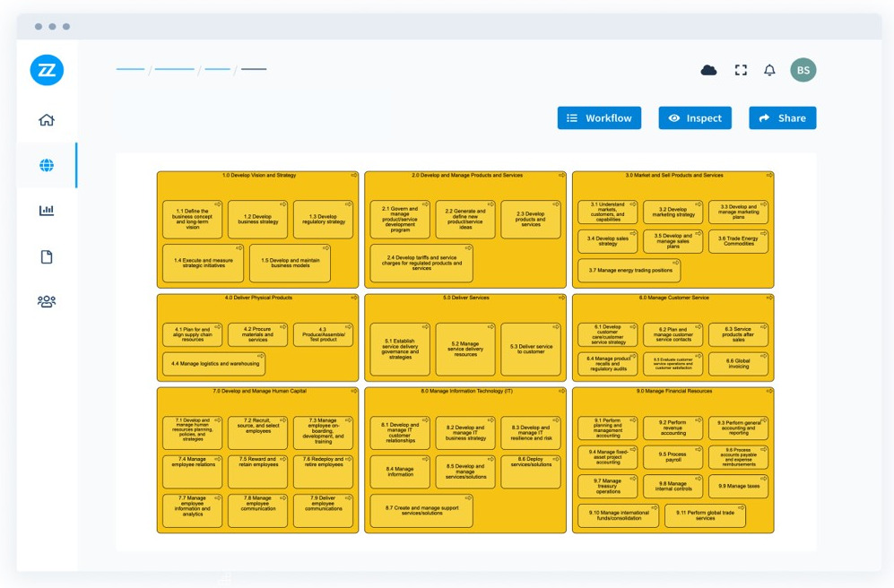This screenshot has height=588, width=894.
Task: Select box 2.1 Govern and manage product/service development
Action: coord(400,220)
